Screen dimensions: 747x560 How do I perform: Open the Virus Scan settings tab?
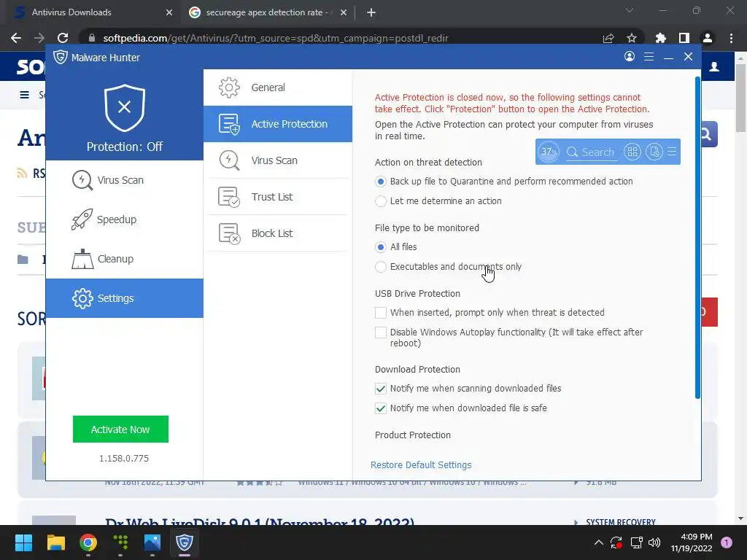pyautogui.click(x=278, y=160)
